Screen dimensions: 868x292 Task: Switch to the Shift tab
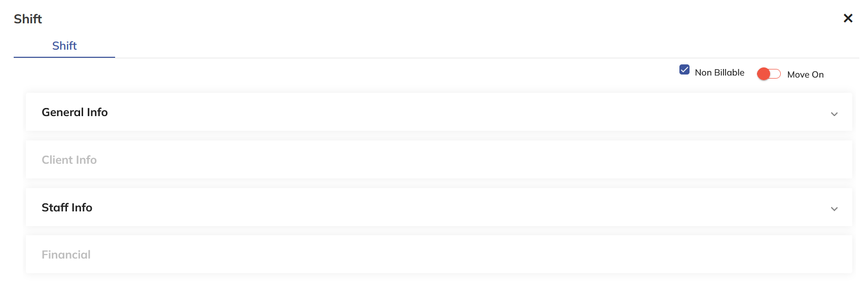click(64, 46)
